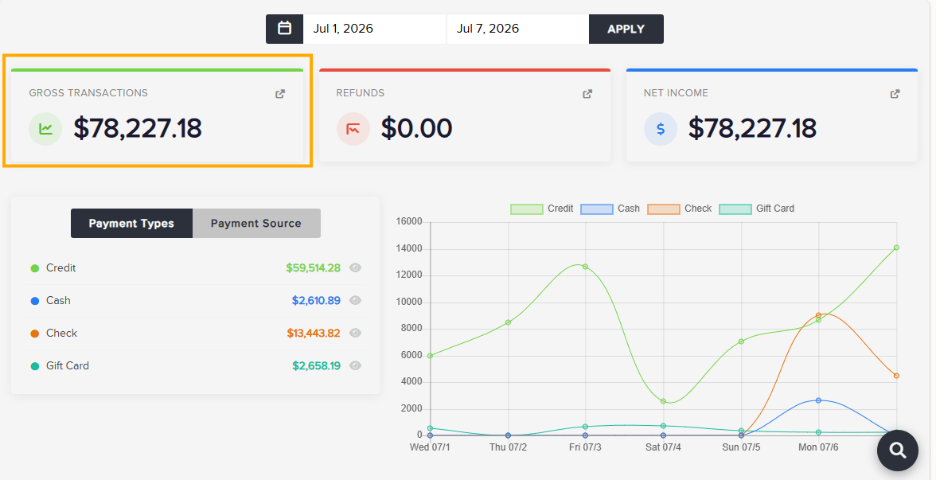Click the green dot beside Credit
The width and height of the screenshot is (936, 480).
35,268
